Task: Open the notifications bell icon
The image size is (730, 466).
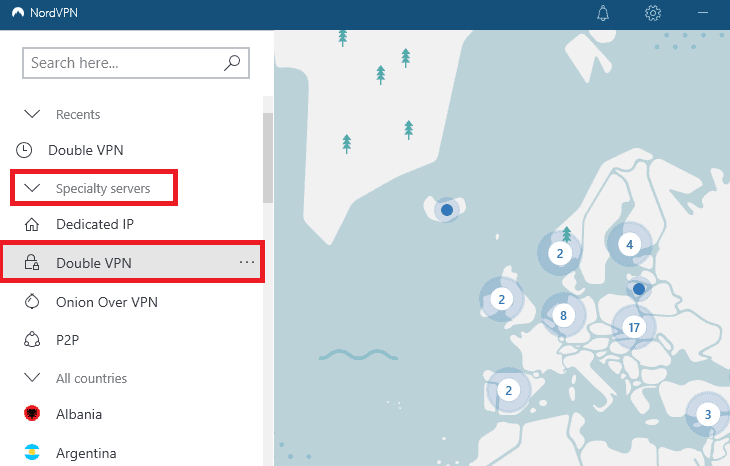Action: pyautogui.click(x=603, y=13)
